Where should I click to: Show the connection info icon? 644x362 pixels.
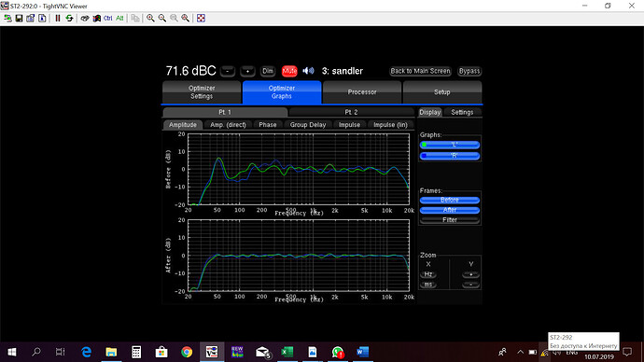(x=42, y=18)
